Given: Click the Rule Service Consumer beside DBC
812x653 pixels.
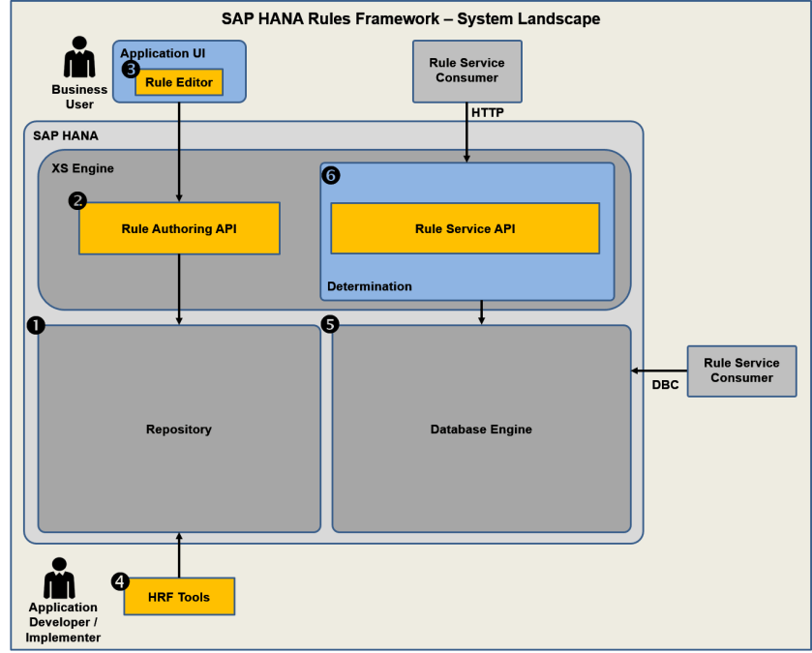Looking at the screenshot, I should (741, 371).
